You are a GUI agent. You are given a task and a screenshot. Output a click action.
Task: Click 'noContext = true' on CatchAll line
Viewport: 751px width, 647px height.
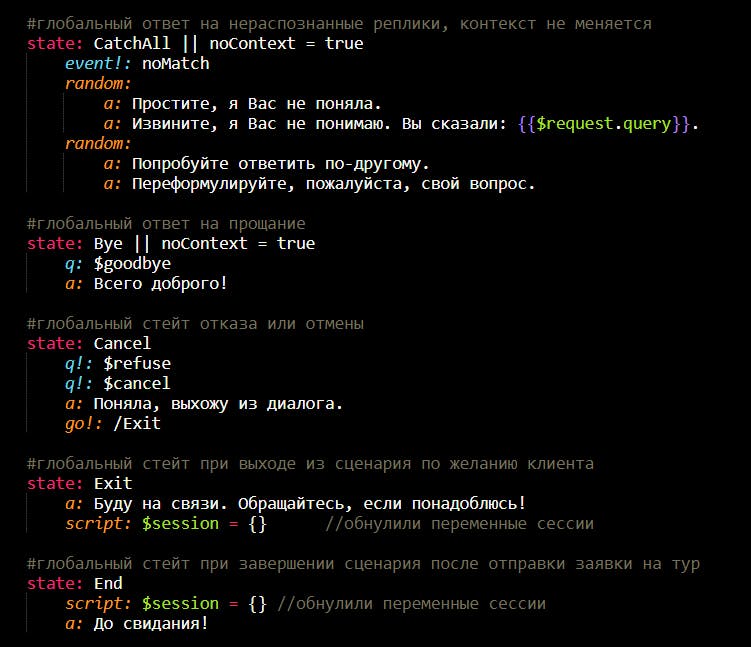coord(286,44)
